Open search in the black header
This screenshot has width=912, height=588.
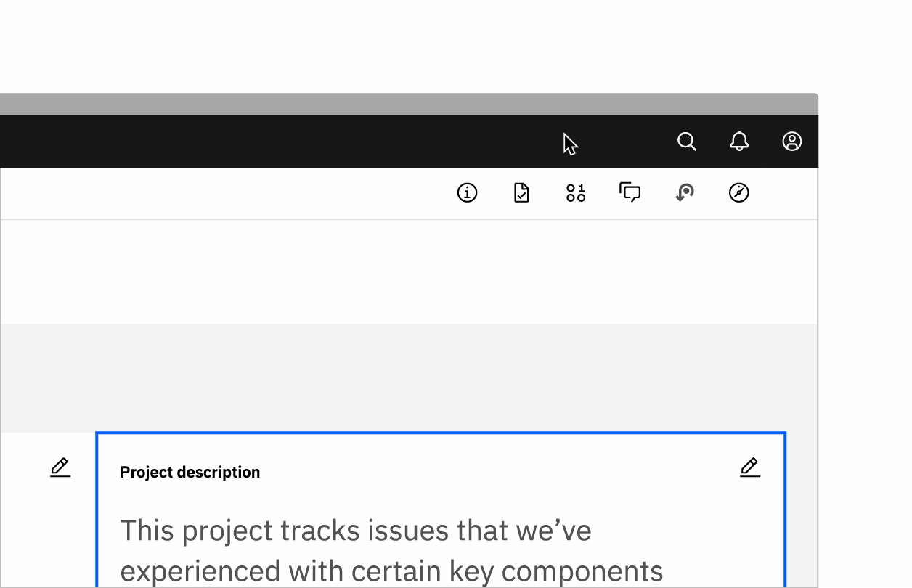pos(686,142)
